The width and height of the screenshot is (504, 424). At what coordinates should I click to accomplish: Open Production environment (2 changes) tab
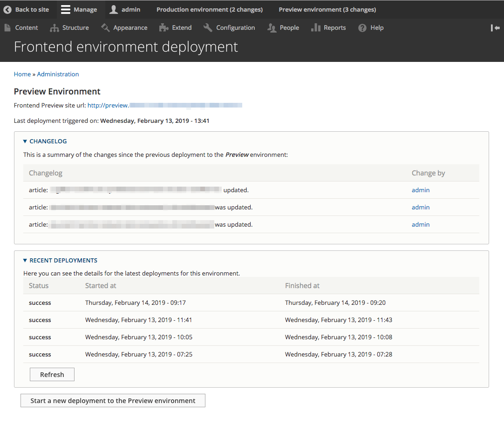coord(210,9)
